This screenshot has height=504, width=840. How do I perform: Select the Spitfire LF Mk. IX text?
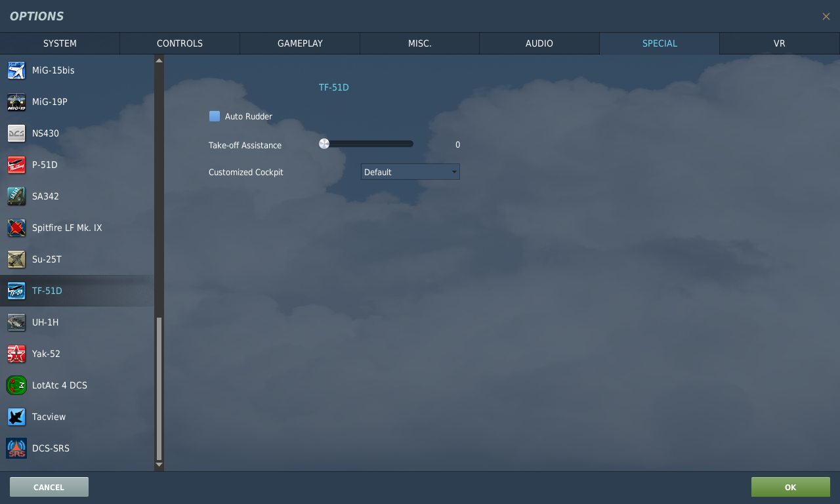point(67,228)
